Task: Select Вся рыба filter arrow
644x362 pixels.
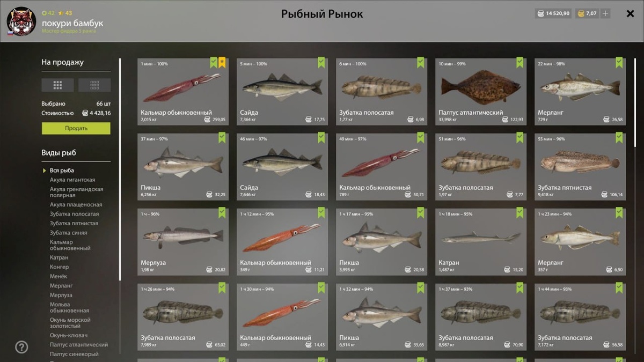Action: [45, 171]
